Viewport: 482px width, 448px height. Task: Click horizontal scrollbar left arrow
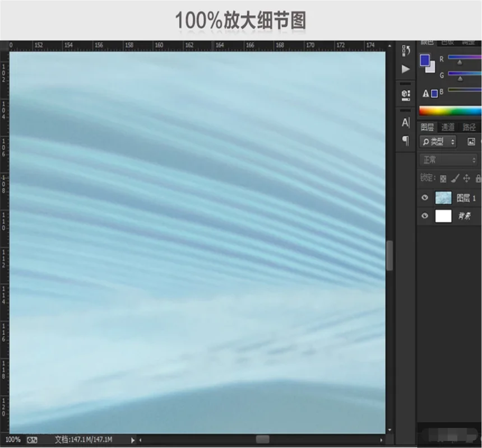click(x=141, y=440)
